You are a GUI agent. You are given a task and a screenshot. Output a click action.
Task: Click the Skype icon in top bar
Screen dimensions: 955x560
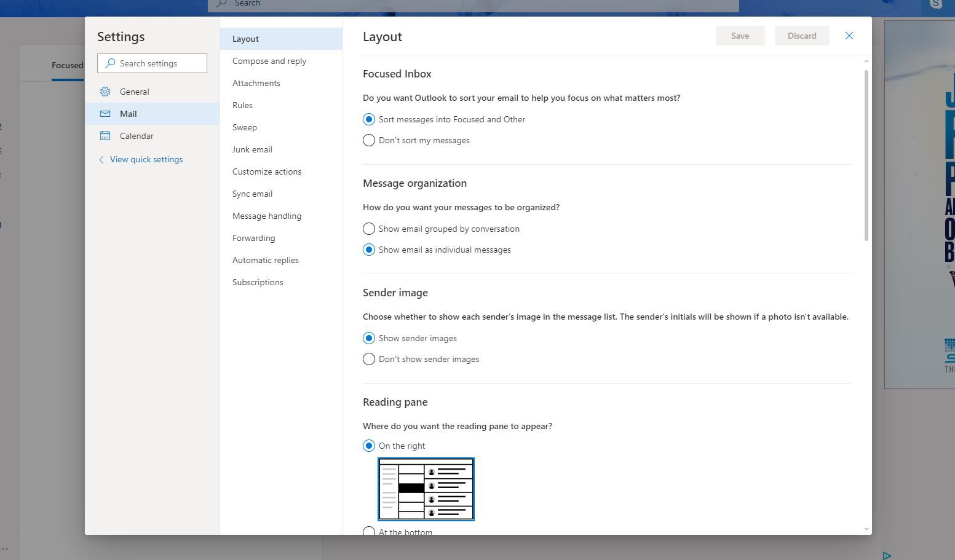pyautogui.click(x=936, y=4)
